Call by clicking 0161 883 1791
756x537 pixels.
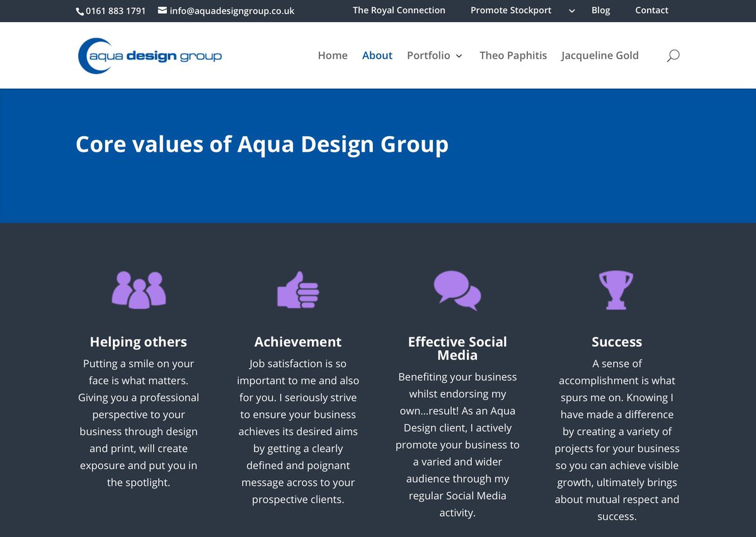(115, 11)
